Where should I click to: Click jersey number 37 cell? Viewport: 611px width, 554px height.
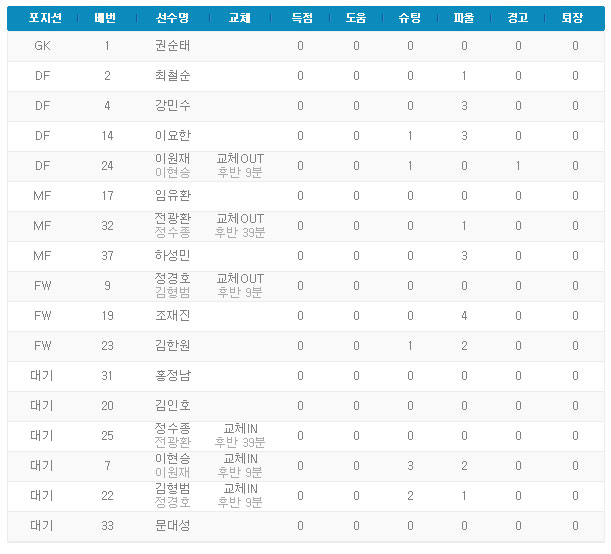click(x=107, y=256)
